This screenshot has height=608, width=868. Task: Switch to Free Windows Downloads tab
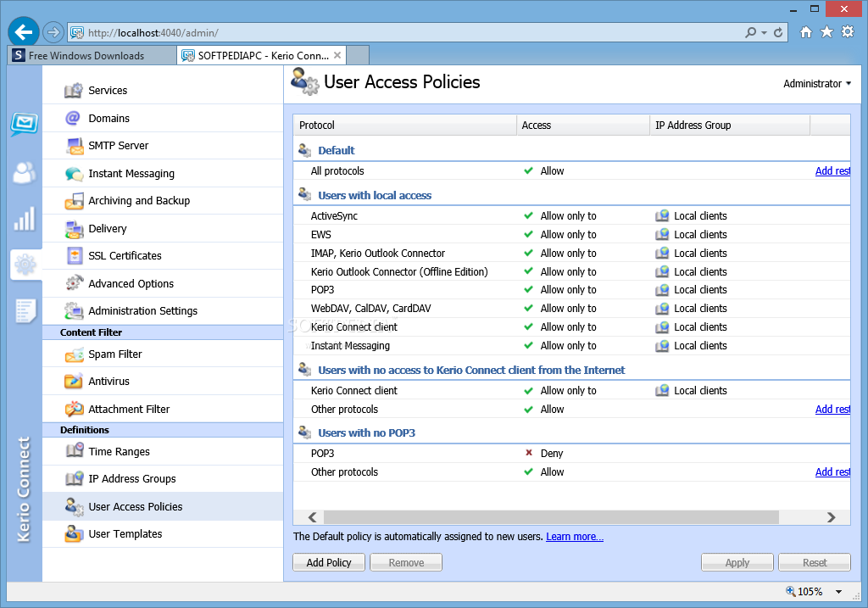click(92, 55)
